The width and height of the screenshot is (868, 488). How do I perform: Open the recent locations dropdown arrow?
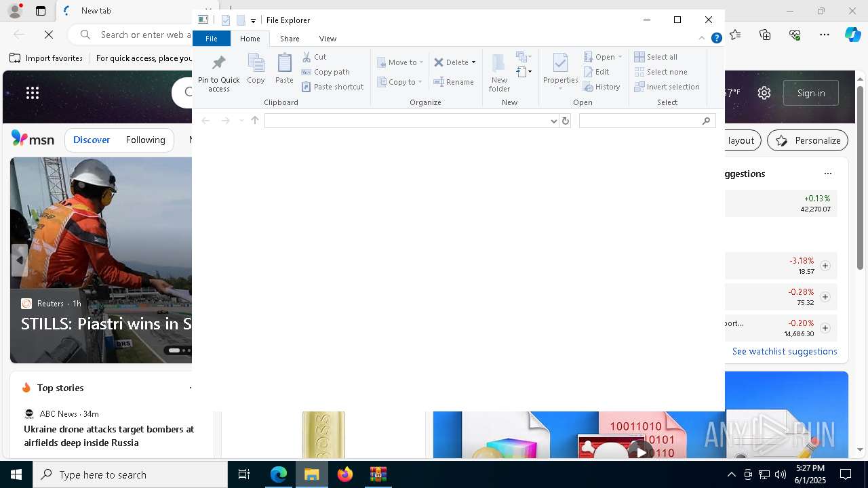pos(241,121)
